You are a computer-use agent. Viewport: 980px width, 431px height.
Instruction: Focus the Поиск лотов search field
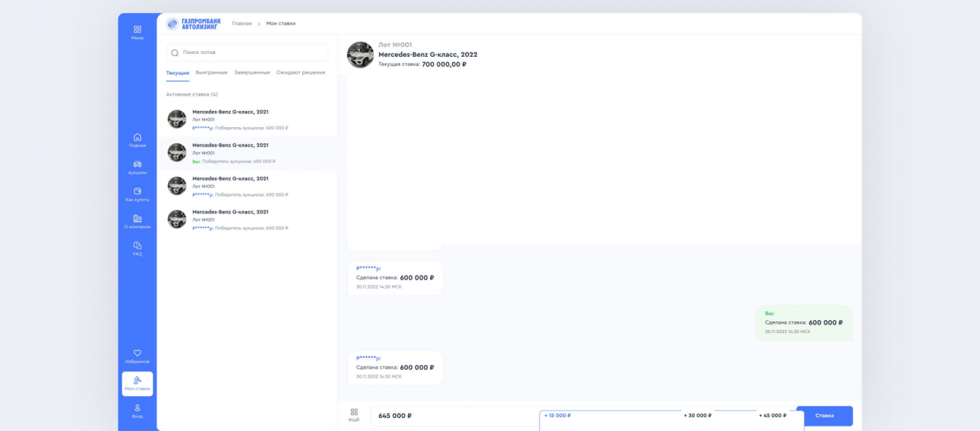tap(247, 53)
